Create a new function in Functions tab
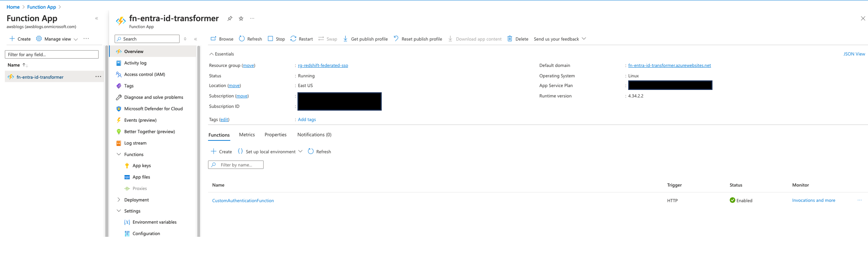Image resolution: width=868 pixels, height=266 pixels. tap(221, 152)
